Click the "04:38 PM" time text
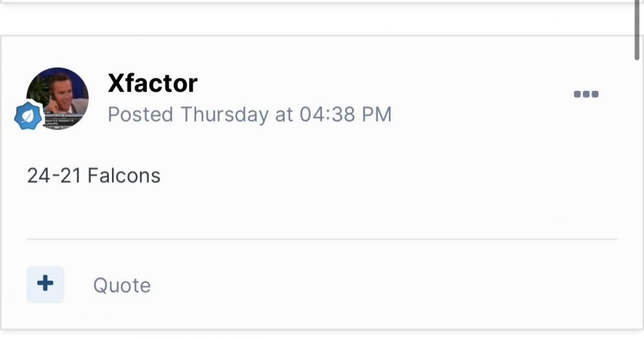The width and height of the screenshot is (644, 337). 345,115
